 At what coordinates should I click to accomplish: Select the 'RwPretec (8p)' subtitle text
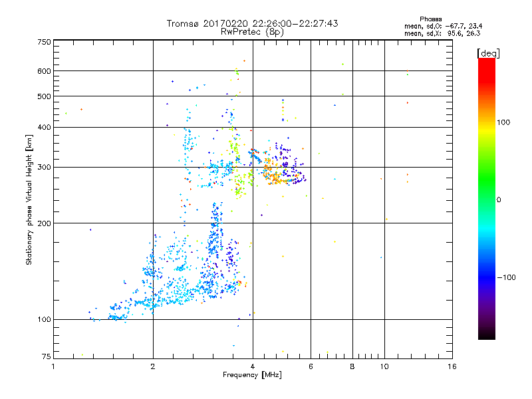pyautogui.click(x=252, y=32)
